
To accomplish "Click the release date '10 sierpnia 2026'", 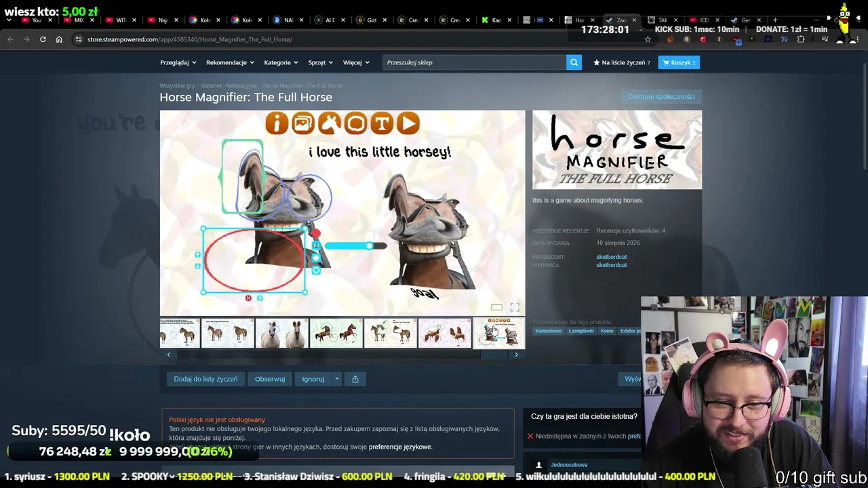I will tap(618, 243).
